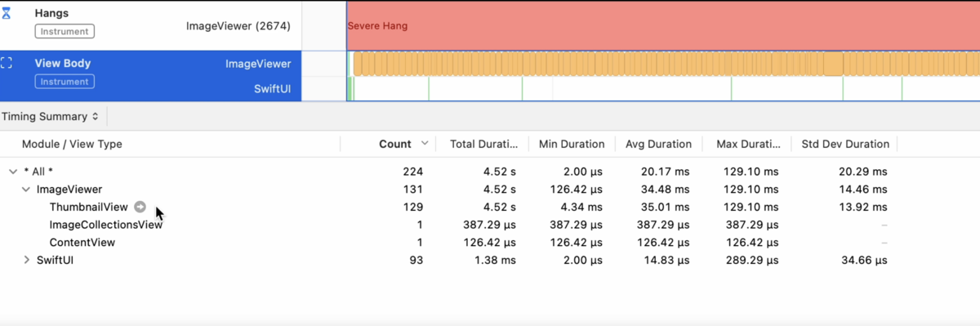Select the Severe Hang interval
Screen dimensions: 980x326
point(663,25)
